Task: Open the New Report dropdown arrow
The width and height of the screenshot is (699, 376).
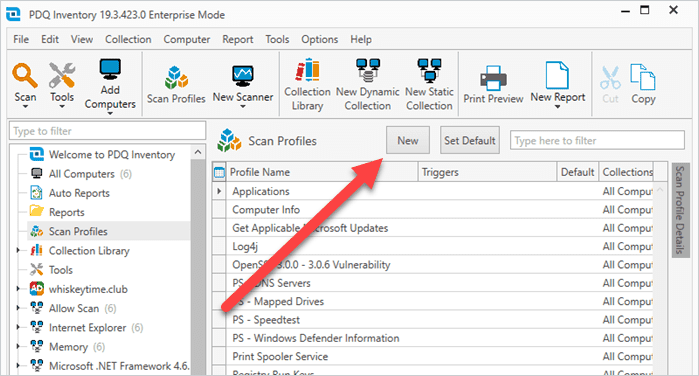Action: [558, 107]
